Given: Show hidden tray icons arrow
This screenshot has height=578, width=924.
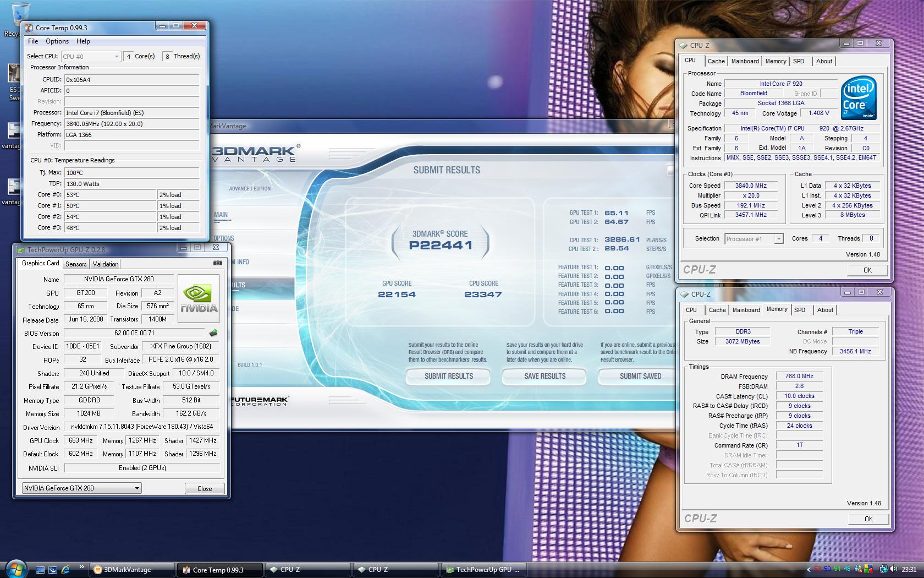Looking at the screenshot, I should [808, 570].
